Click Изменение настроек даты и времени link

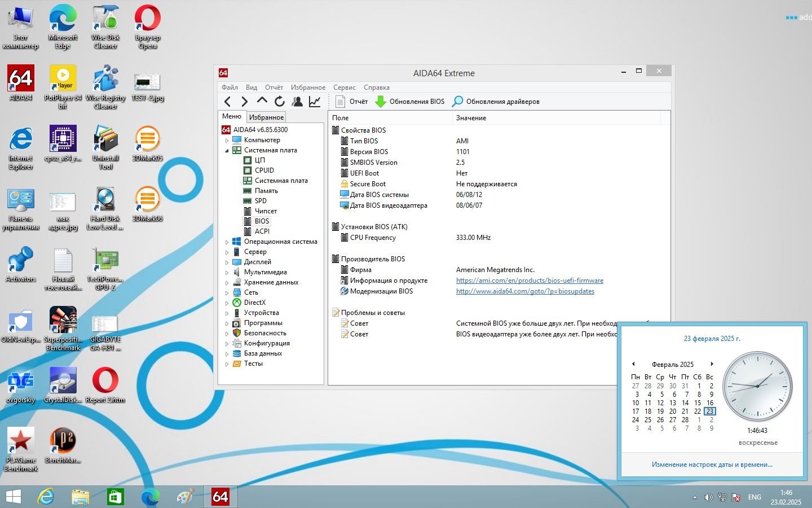click(712, 465)
